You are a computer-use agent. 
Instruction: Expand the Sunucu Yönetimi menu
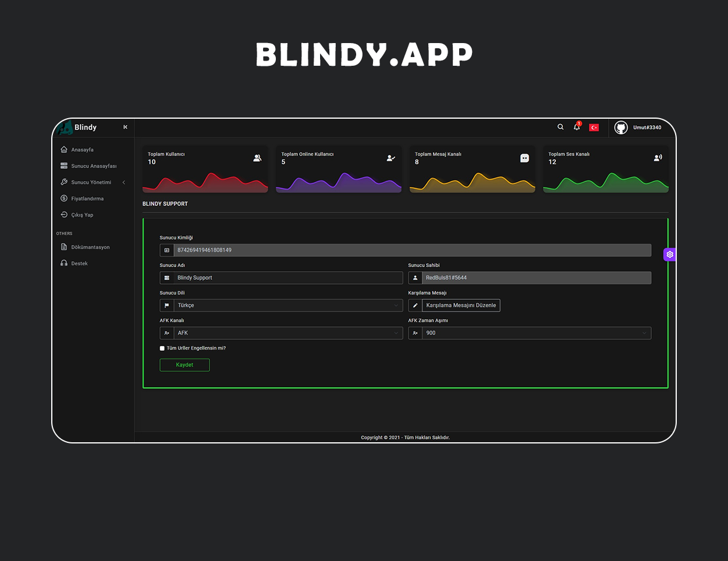pyautogui.click(x=91, y=182)
